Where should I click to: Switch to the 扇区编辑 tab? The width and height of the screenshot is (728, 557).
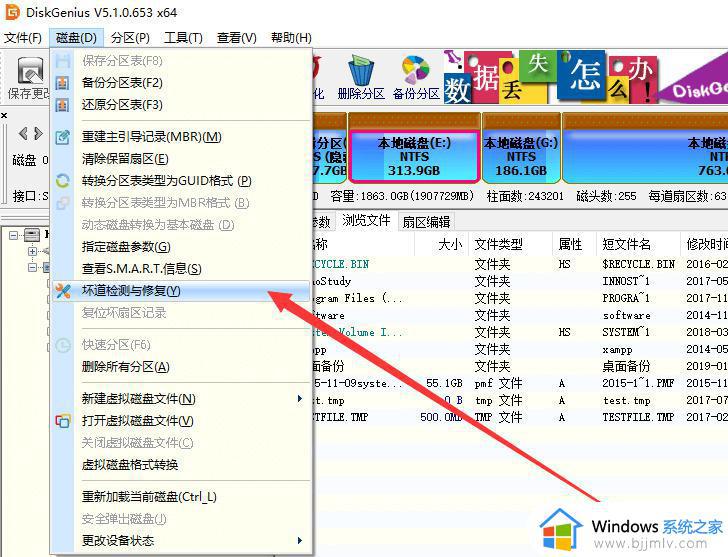click(x=426, y=222)
